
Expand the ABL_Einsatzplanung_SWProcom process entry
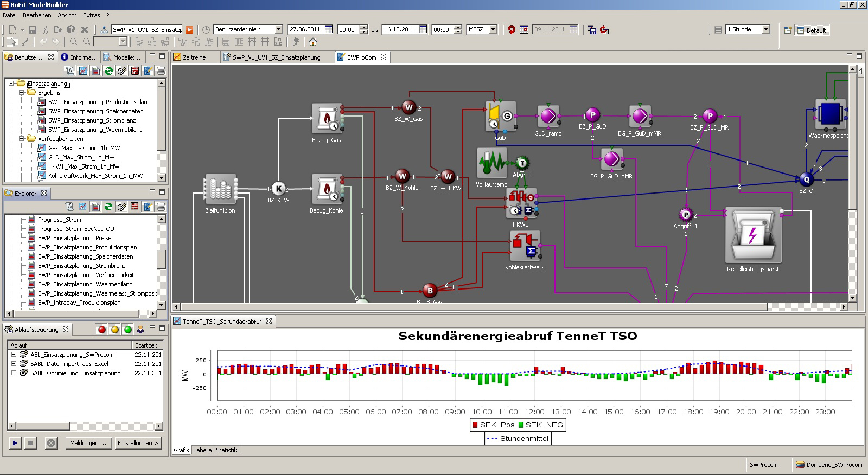pos(14,355)
